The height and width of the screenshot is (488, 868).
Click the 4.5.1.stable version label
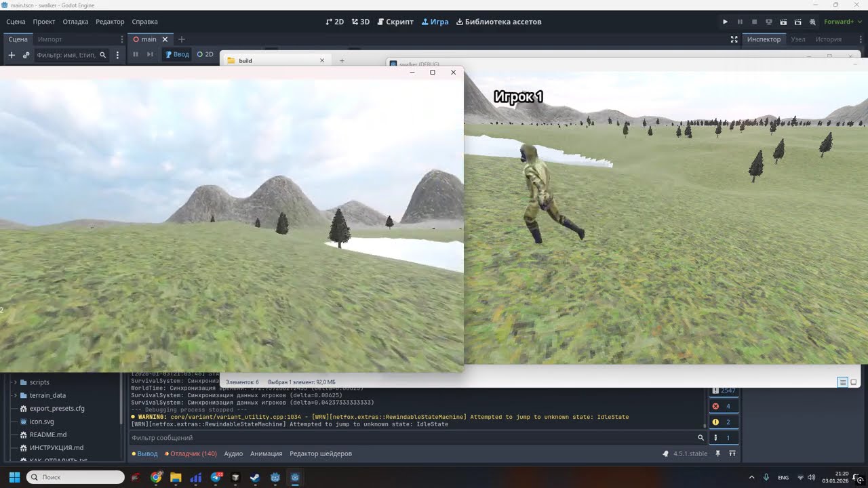[690, 453]
